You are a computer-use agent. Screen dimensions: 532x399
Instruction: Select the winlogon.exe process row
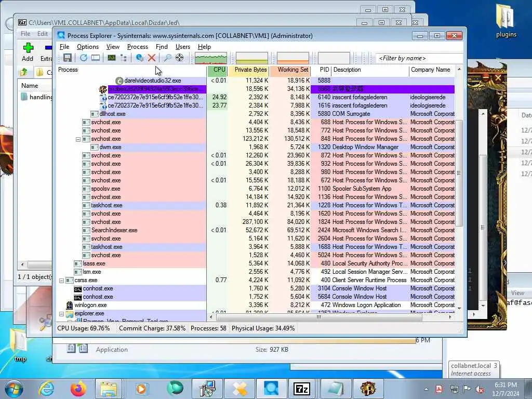click(255, 305)
